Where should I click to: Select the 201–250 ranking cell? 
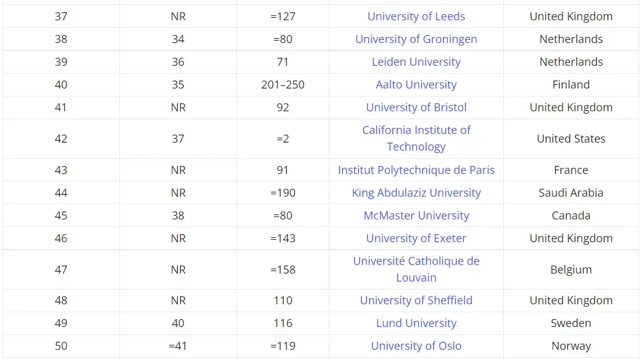point(282,85)
